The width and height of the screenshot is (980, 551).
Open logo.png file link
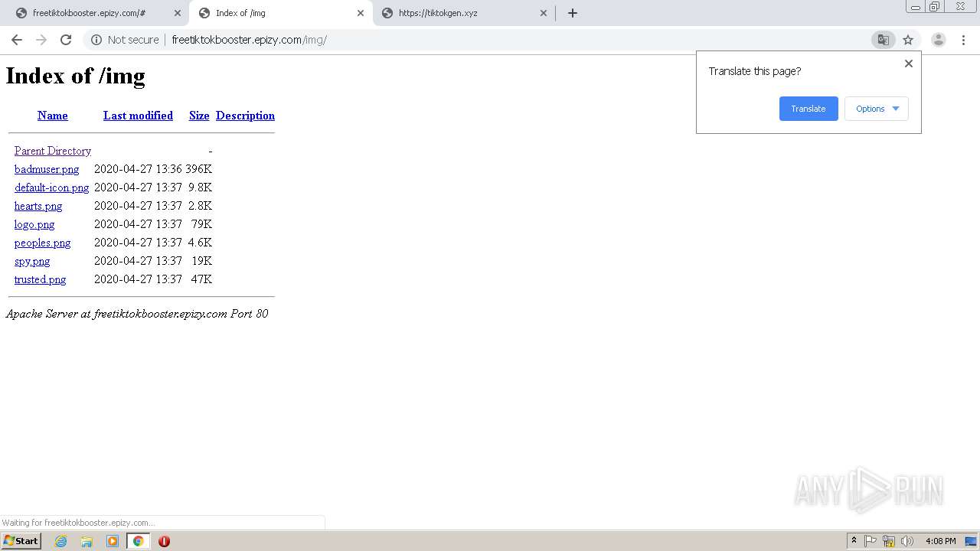[x=34, y=224]
